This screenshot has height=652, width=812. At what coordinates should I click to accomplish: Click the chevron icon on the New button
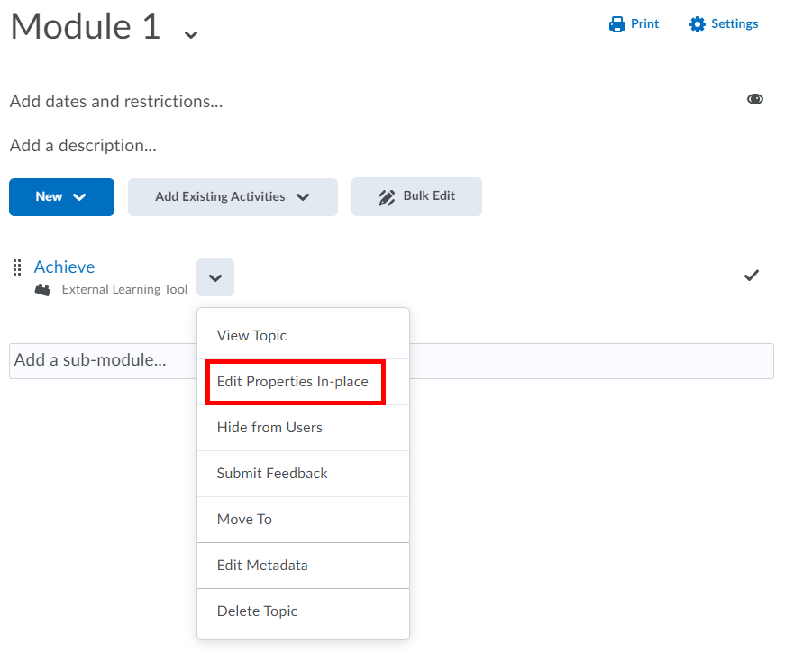(80, 196)
